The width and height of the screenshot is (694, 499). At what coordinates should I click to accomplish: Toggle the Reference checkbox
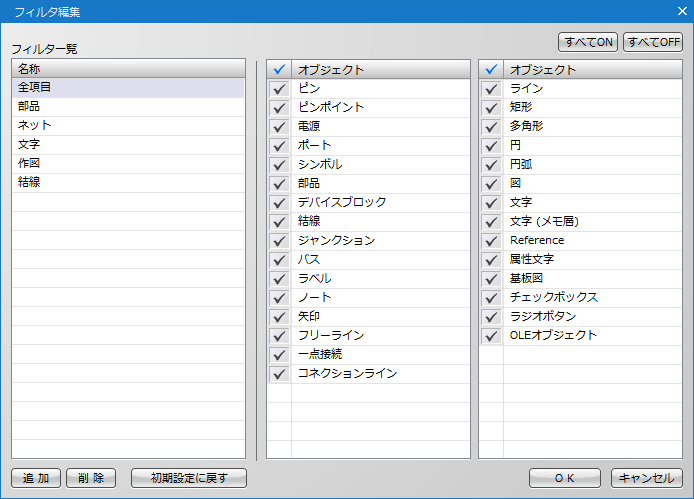[x=491, y=241]
